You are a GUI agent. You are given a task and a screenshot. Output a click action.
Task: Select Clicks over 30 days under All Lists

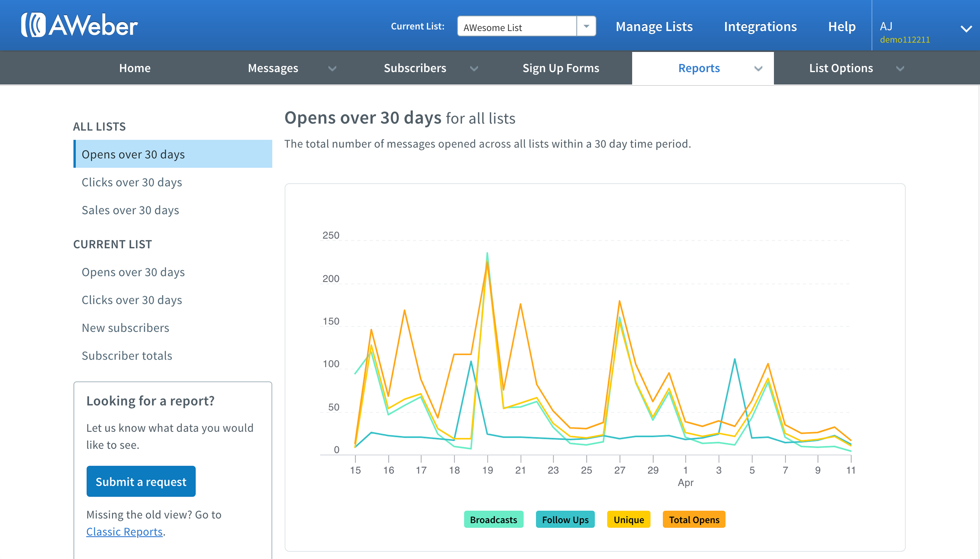(x=132, y=182)
